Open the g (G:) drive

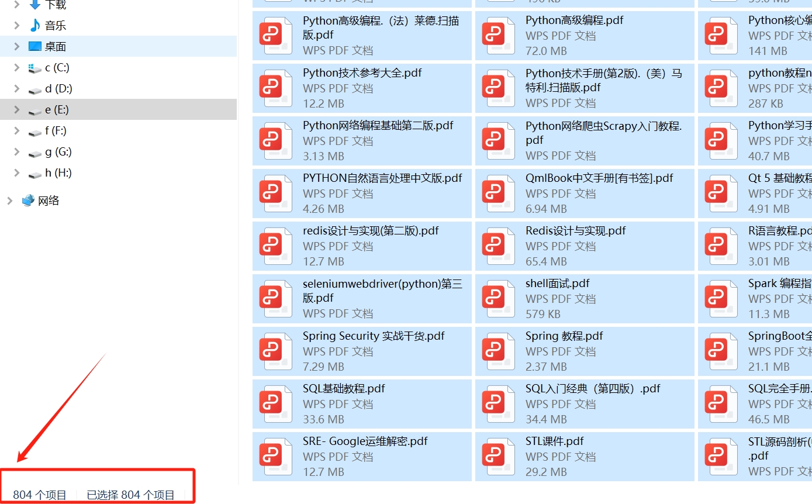pos(58,151)
